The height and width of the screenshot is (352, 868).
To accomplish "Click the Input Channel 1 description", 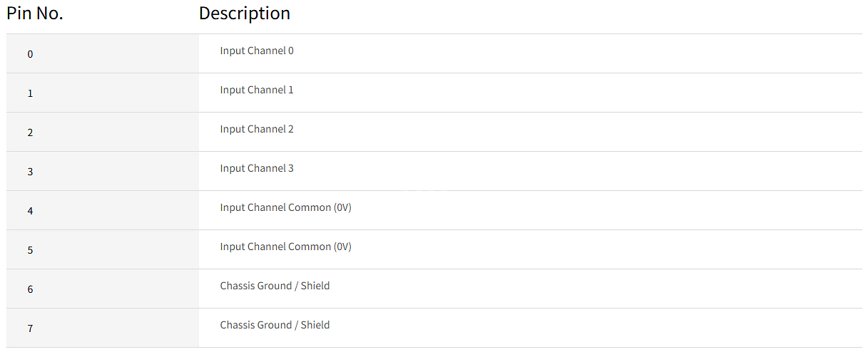I will click(257, 90).
